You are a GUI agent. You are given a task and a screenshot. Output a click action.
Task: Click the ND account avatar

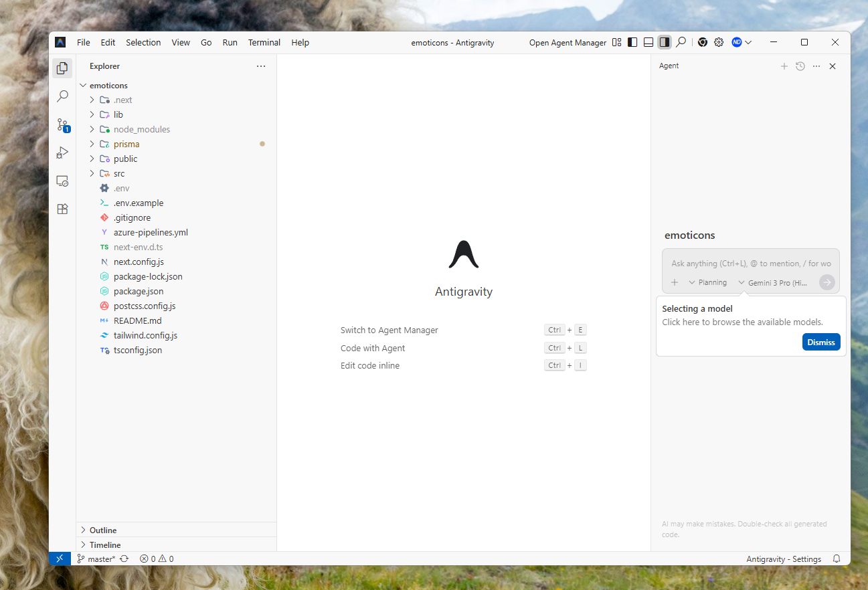[x=737, y=42]
